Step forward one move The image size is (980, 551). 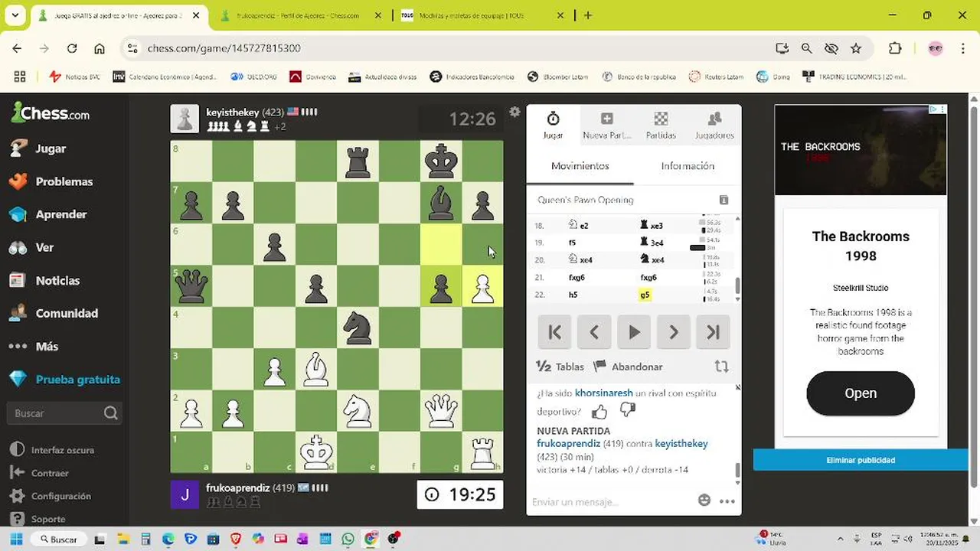coord(674,332)
